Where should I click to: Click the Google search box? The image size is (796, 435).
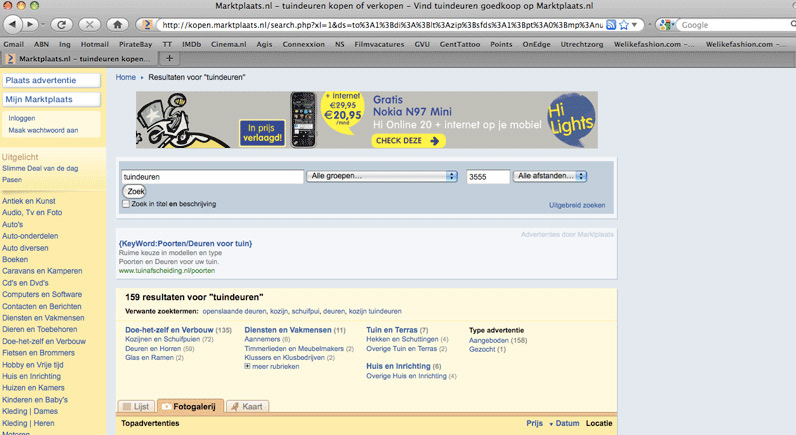[x=736, y=24]
